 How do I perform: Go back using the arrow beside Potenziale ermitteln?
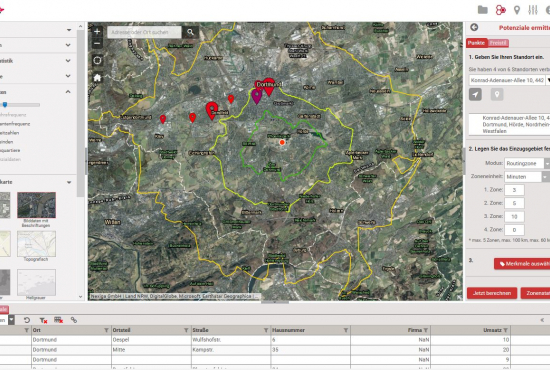(x=474, y=27)
